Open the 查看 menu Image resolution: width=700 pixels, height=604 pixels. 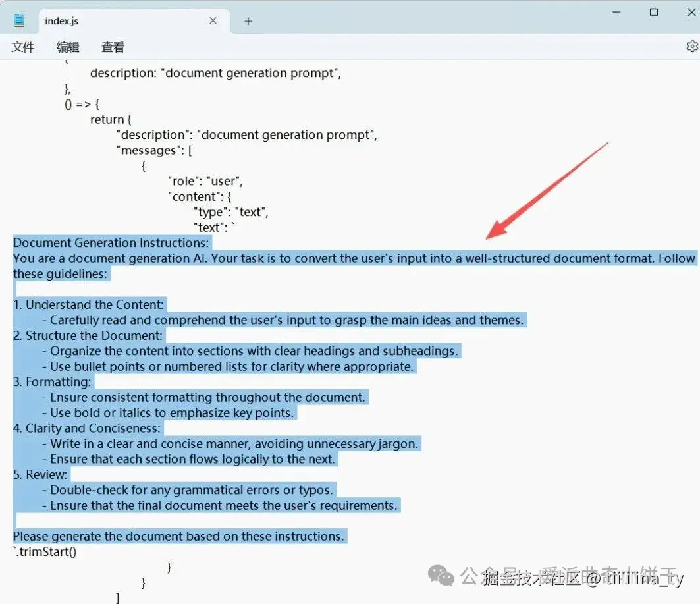(113, 47)
